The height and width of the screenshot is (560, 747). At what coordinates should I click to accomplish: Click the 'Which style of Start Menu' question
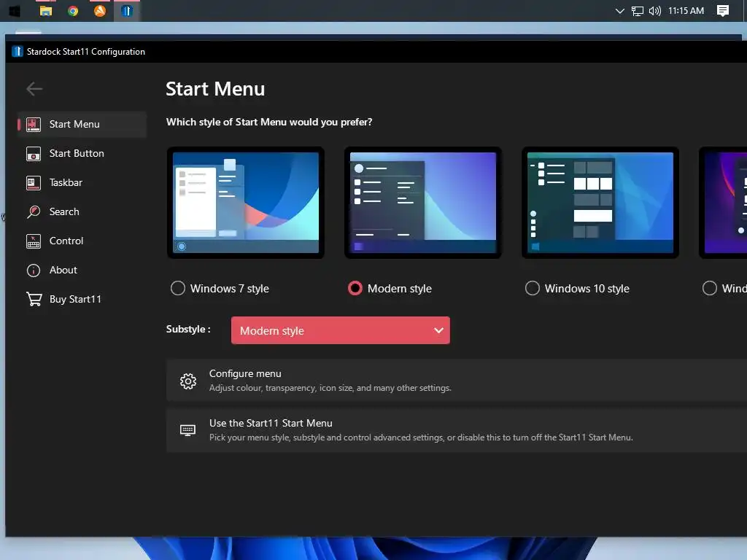point(269,122)
